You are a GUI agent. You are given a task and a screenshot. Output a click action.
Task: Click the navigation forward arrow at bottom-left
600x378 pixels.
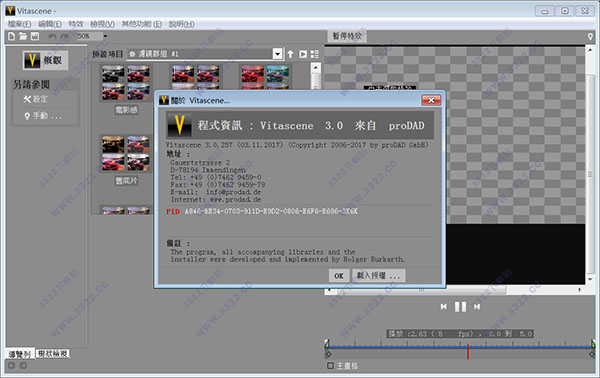(23, 366)
